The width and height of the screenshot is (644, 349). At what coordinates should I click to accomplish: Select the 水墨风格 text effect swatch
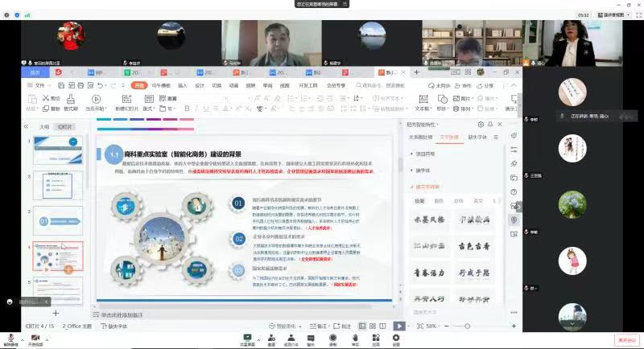point(428,219)
